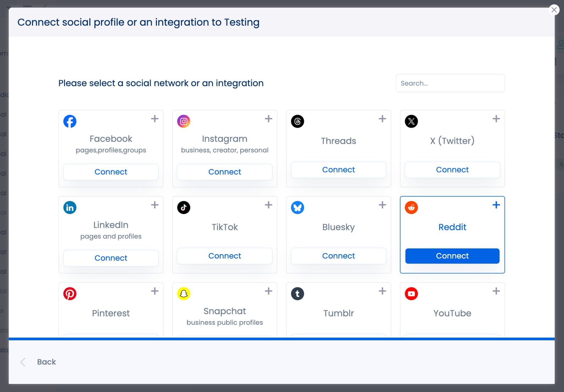Click the Bluesky butterfly icon
The image size is (564, 392).
[298, 207]
